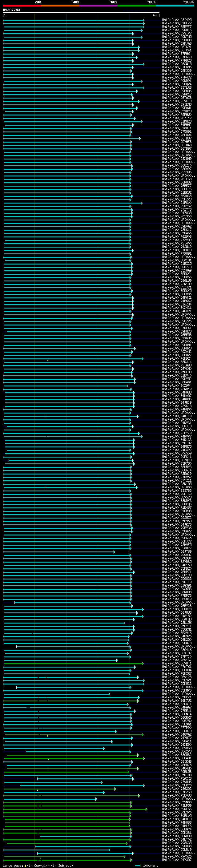
Task: Open hit UniRef100_A9NTN5
Action: pyautogui.click(x=177, y=37)
